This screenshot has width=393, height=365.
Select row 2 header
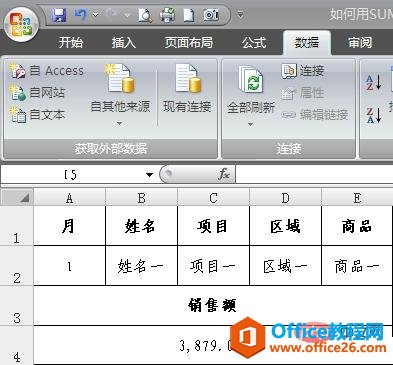(17, 266)
